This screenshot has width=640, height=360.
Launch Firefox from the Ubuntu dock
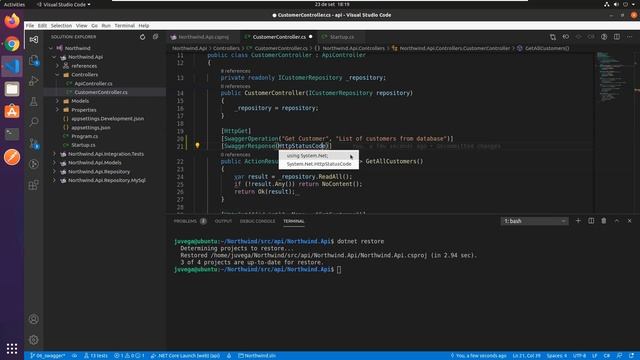click(12, 21)
